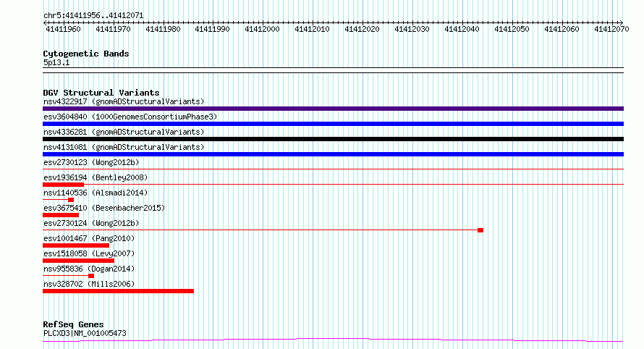Screen dimensions: 644x349
Task: Open variant esv3604840 (1000GenomesConsortiumPhase3)
Action: click(130, 117)
